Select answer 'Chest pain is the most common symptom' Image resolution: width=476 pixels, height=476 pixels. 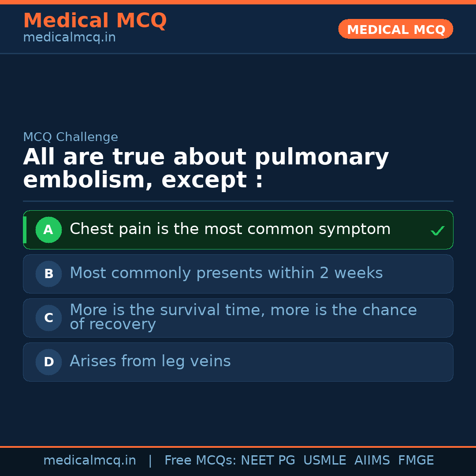[x=230, y=229]
